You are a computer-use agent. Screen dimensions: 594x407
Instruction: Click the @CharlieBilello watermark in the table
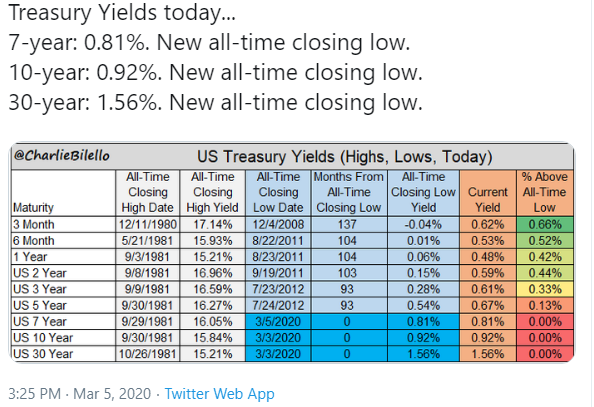(x=61, y=155)
